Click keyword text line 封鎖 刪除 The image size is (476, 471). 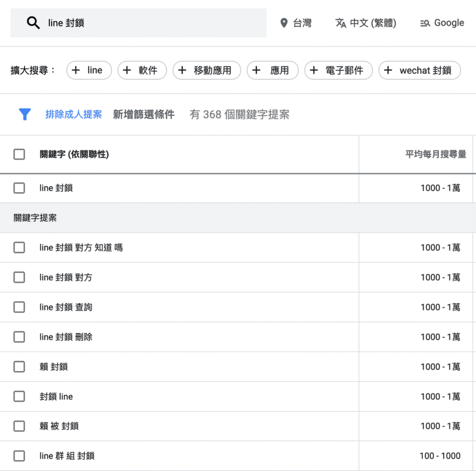(x=66, y=337)
